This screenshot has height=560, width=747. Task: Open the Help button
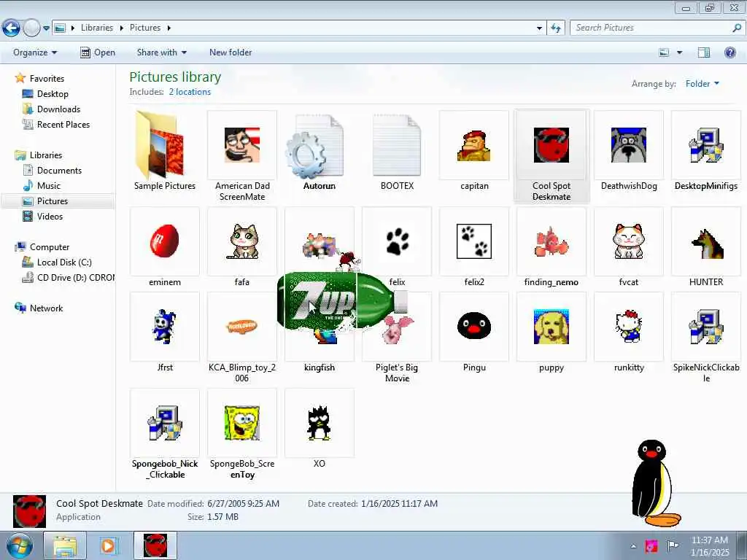pos(729,52)
